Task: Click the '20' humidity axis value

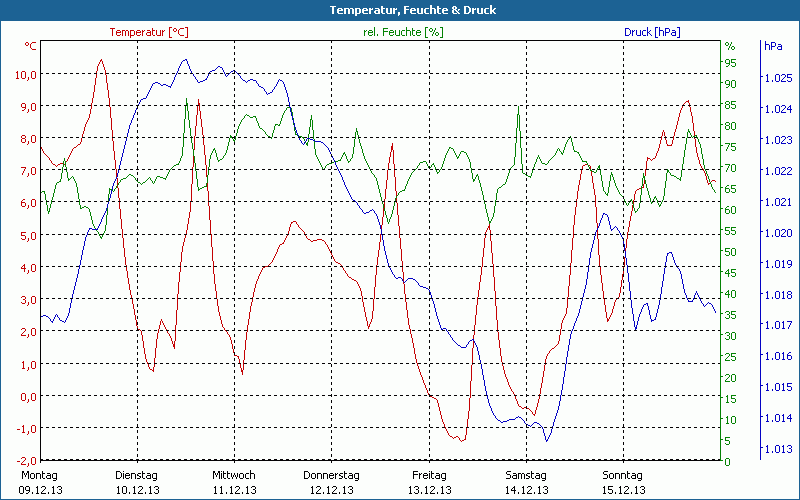Action: 731,378
